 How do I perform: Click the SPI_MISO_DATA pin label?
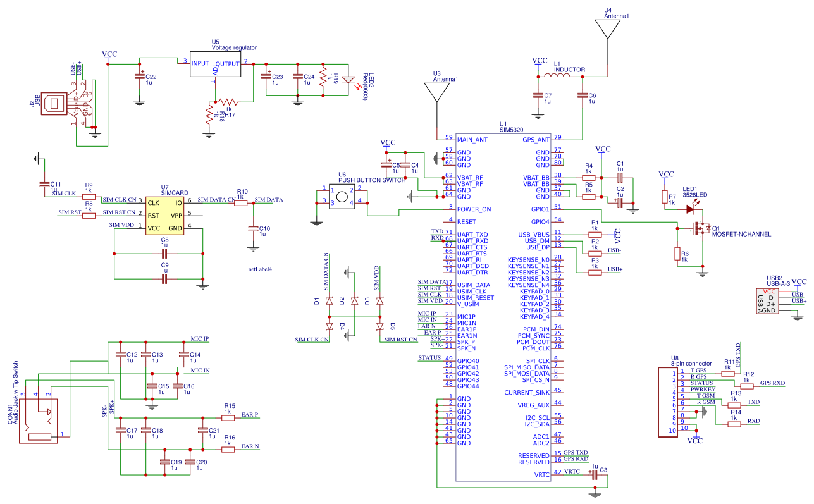[527, 367]
